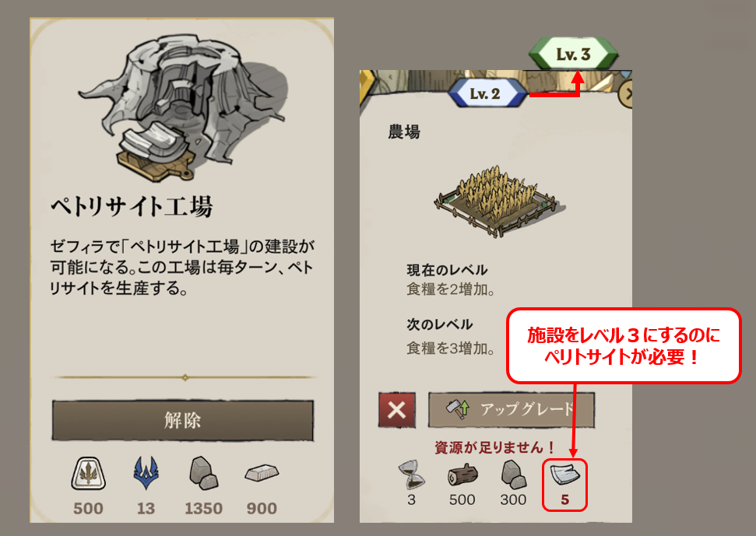756x536 pixels.
Task: Select the Lv. 3 green level badge
Action: point(573,54)
